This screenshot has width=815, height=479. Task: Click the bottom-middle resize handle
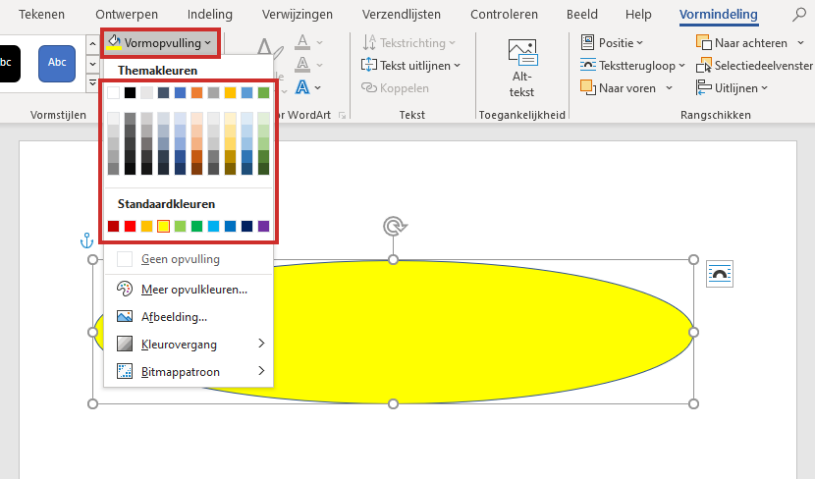[x=393, y=404]
